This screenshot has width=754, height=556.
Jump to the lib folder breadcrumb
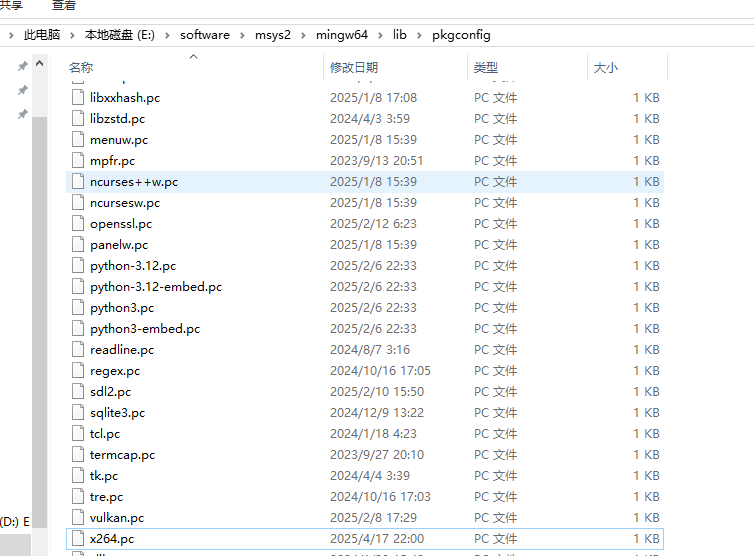400,35
